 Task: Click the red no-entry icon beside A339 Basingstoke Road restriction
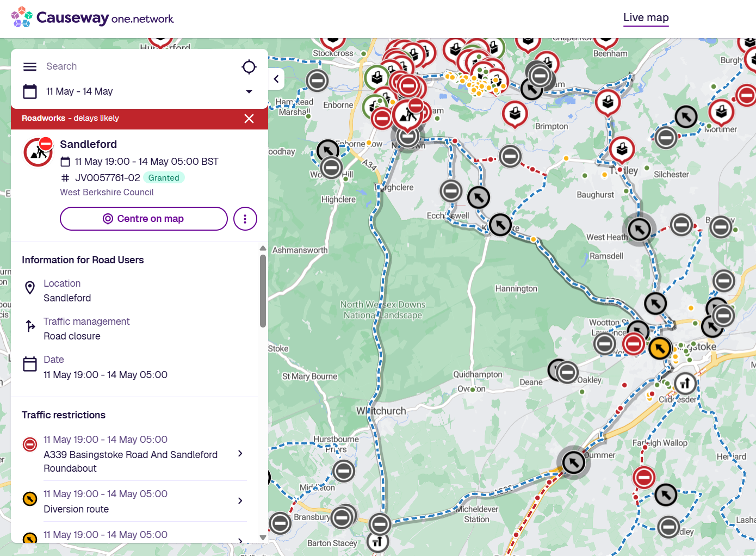[x=30, y=444]
